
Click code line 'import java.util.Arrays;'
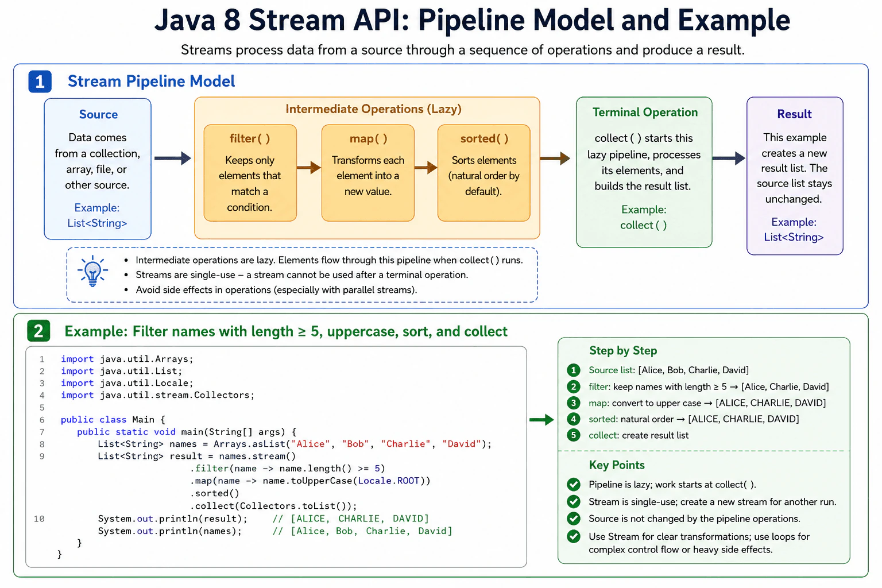pos(127,359)
